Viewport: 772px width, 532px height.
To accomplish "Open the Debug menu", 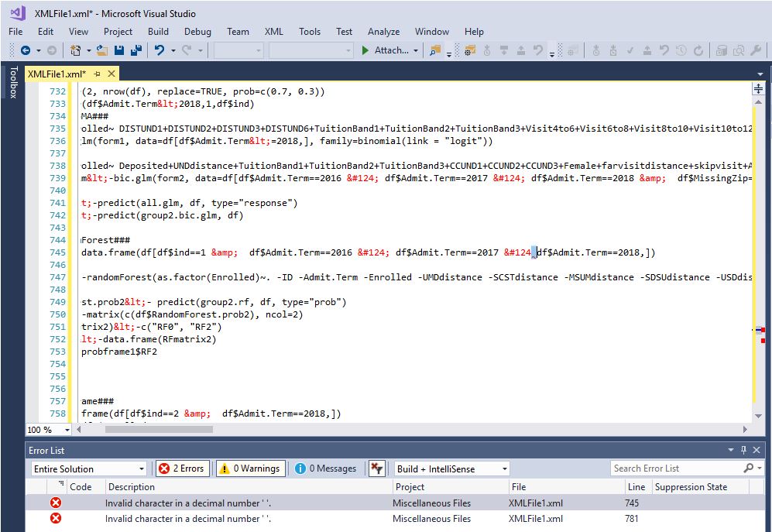I will [x=197, y=32].
